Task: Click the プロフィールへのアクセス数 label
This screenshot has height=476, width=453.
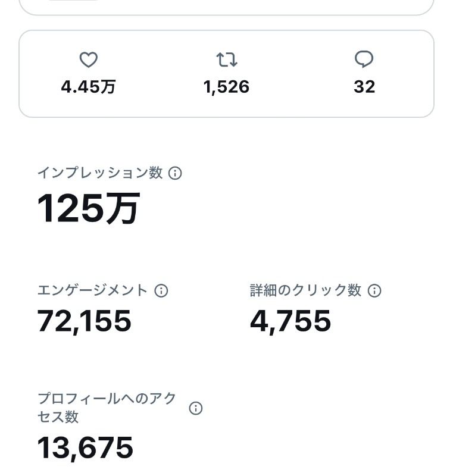Action: point(107,408)
